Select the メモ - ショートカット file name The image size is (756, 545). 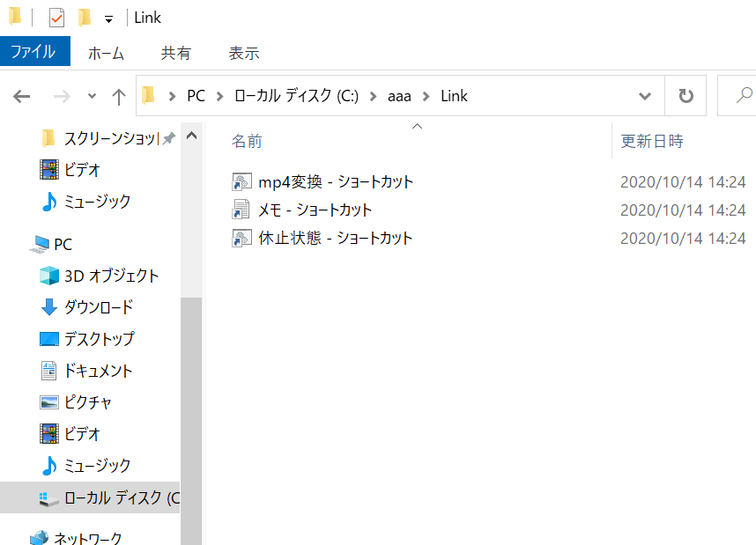coord(315,210)
